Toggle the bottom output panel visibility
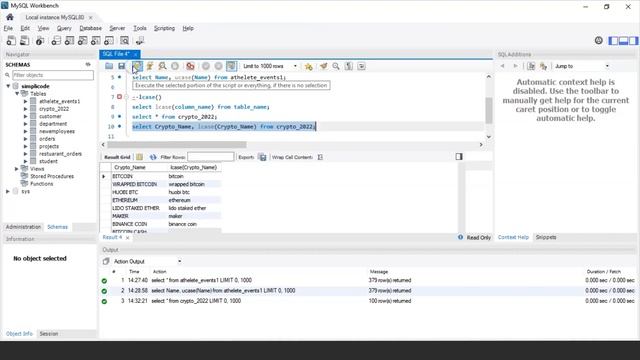The height and width of the screenshot is (360, 640). pos(623,40)
